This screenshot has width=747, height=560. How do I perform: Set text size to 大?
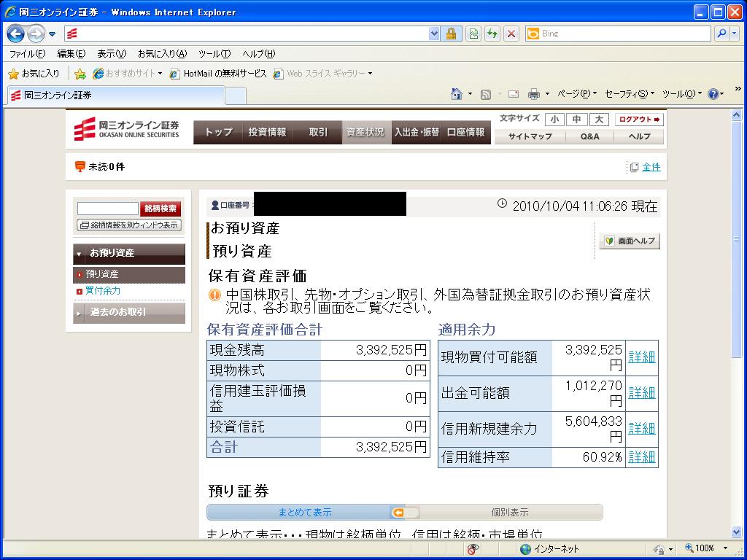pyautogui.click(x=599, y=119)
